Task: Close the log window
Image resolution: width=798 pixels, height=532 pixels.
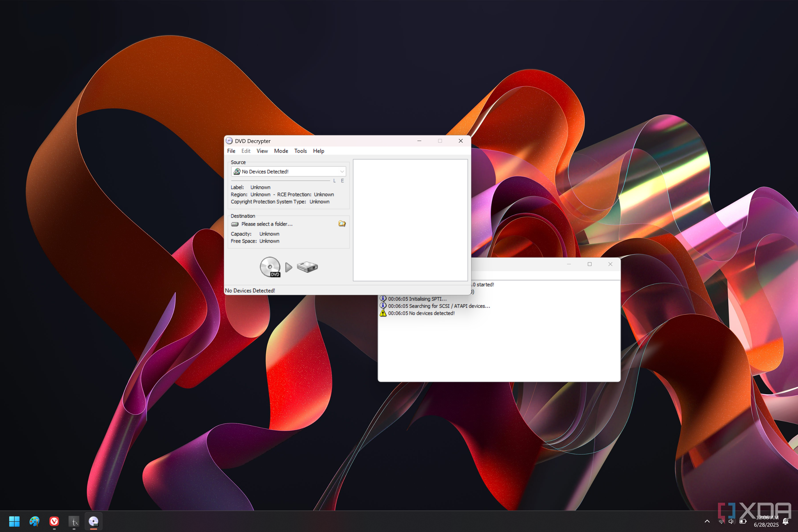Action: coord(610,264)
